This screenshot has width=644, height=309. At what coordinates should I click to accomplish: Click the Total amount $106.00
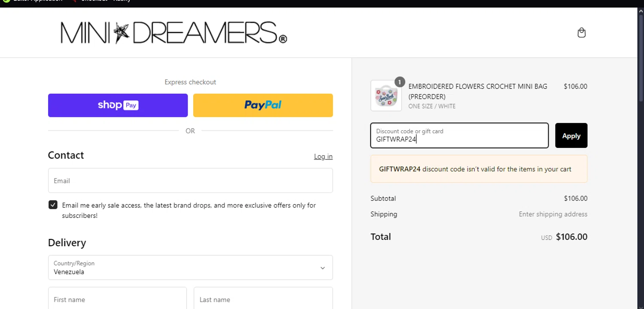571,237
